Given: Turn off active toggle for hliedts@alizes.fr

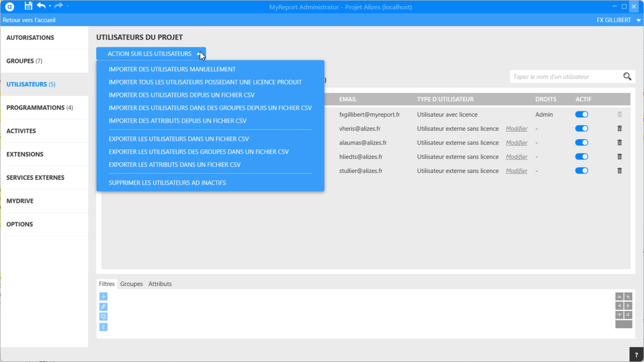Looking at the screenshot, I should click(581, 157).
